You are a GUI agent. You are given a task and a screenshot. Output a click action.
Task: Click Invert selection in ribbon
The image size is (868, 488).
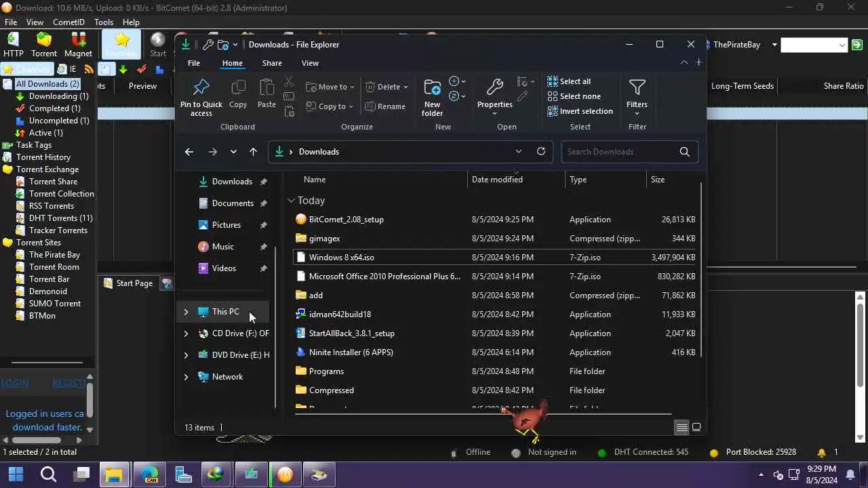pyautogui.click(x=580, y=111)
